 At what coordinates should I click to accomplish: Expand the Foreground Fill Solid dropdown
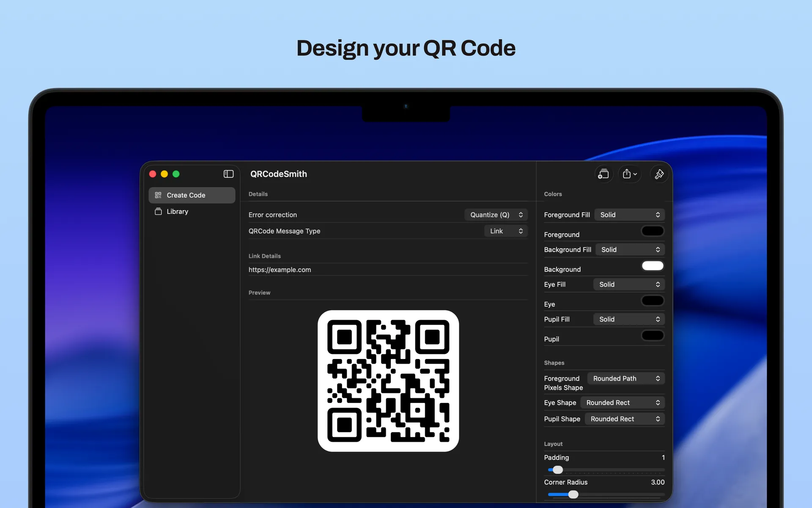tap(629, 215)
